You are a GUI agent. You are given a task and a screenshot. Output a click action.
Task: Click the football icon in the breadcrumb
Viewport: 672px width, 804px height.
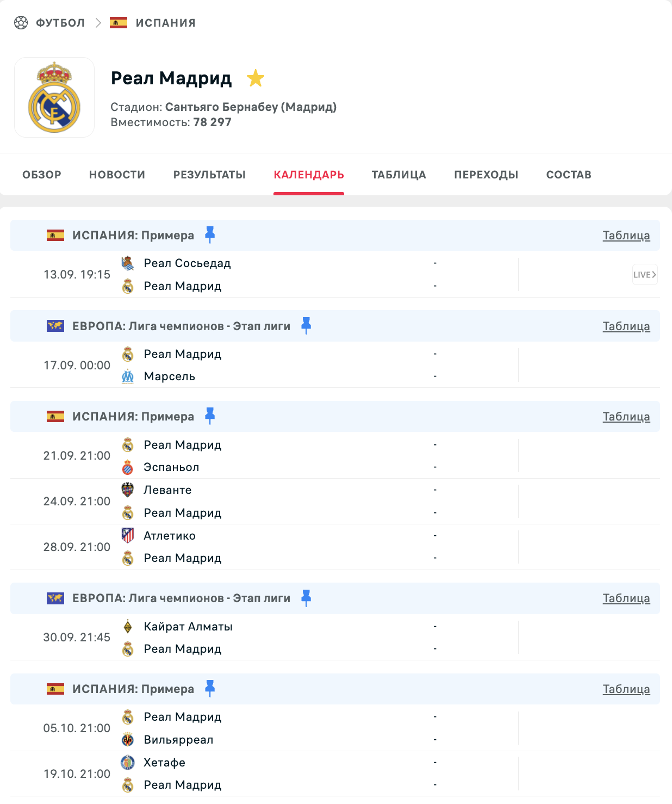tap(21, 23)
